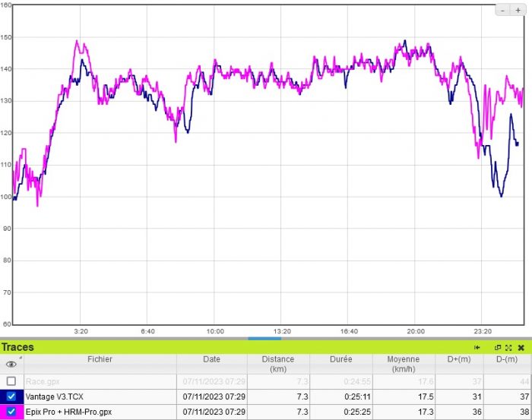The image size is (532, 420).
Task: Click the Durée column header
Action: [x=342, y=359]
